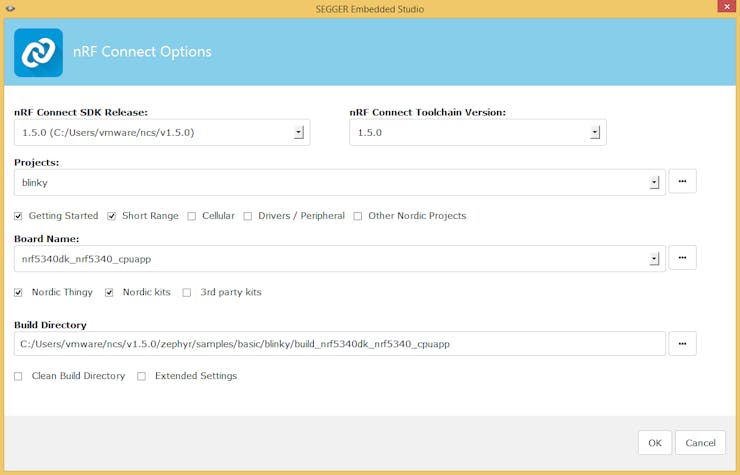This screenshot has width=740, height=475.
Task: Enable the Clean Build Directory checkbox
Action: [18, 376]
